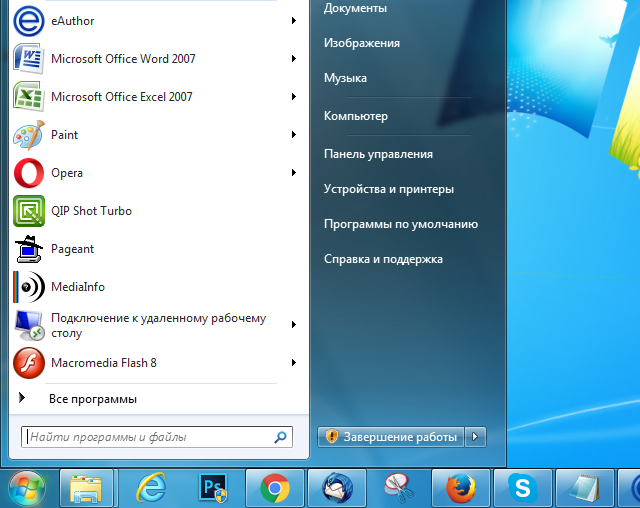This screenshot has width=640, height=508.
Task: Open the Notepad icon in the taskbar
Action: pos(585,488)
